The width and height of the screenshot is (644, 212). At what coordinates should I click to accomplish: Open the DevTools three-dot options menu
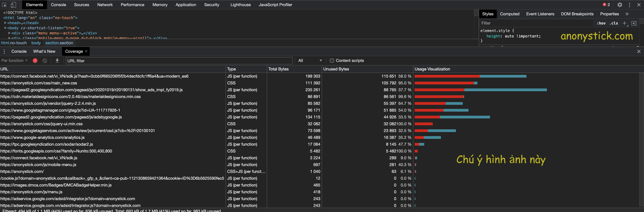coord(629,5)
